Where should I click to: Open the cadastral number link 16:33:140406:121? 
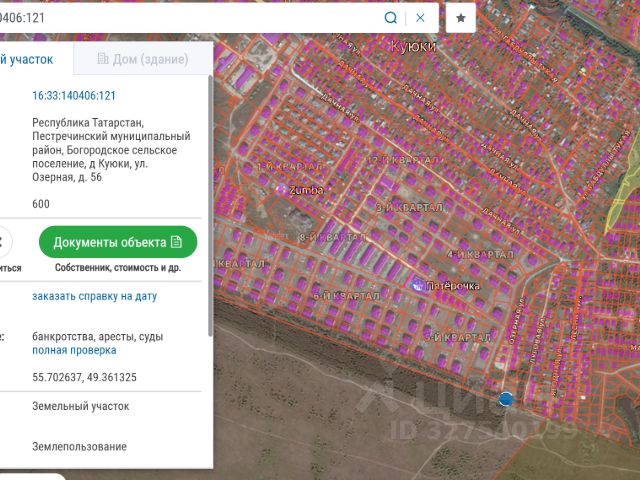74,96
